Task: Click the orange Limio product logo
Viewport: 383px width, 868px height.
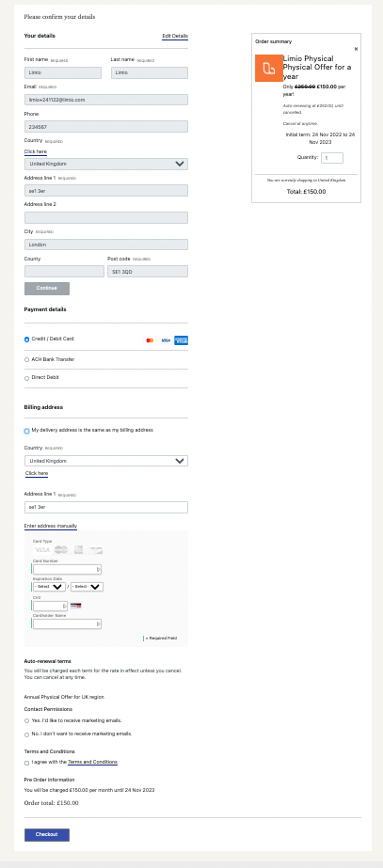Action: coord(269,68)
